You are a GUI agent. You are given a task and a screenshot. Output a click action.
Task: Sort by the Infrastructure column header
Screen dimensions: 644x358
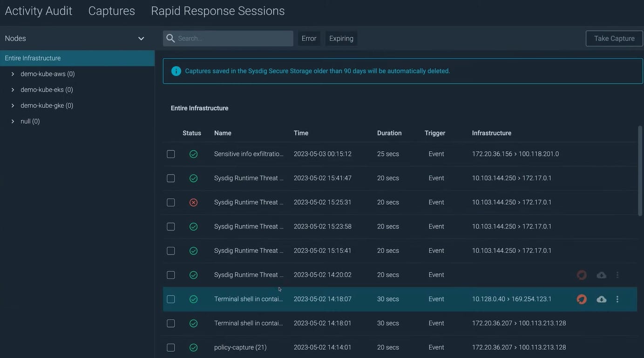[x=492, y=133]
